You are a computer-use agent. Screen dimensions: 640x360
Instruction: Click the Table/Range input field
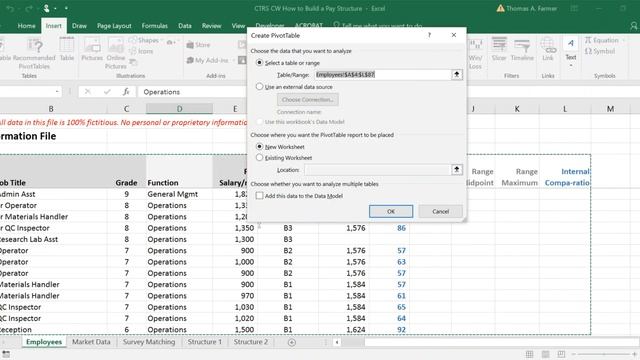point(382,75)
